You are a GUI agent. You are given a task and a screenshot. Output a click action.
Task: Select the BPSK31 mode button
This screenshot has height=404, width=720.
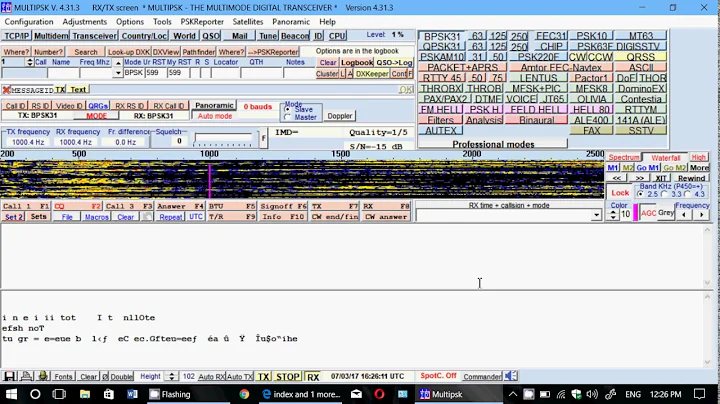[x=442, y=36]
